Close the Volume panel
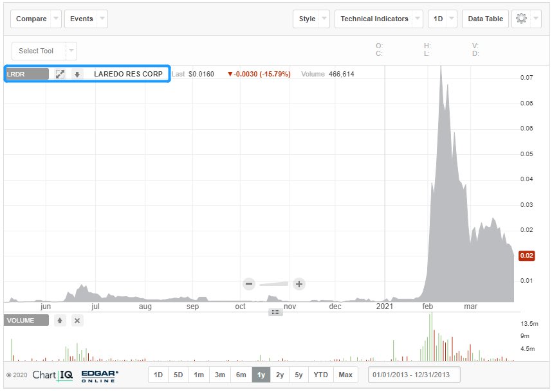 tap(77, 321)
